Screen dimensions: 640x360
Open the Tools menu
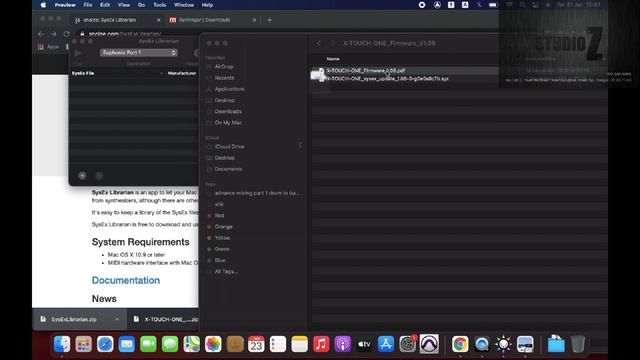[x=160, y=5]
